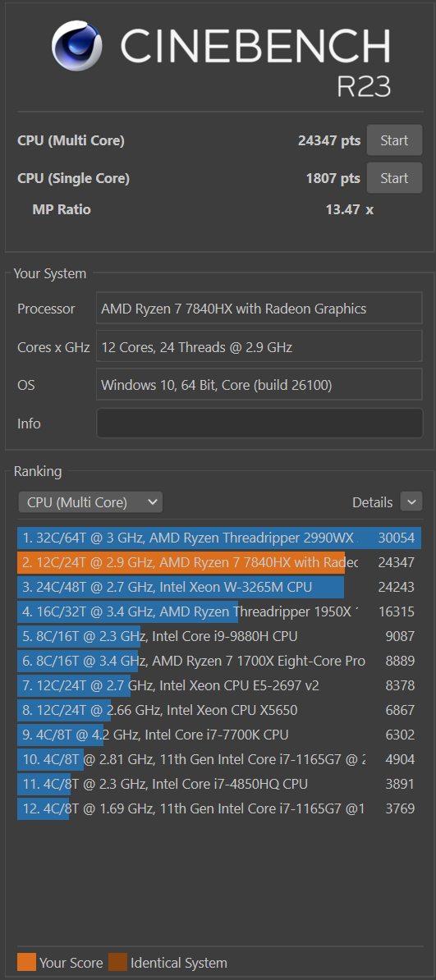Select the Threadripper 1950X ranking row
This screenshot has height=980, width=436.
click(x=219, y=611)
